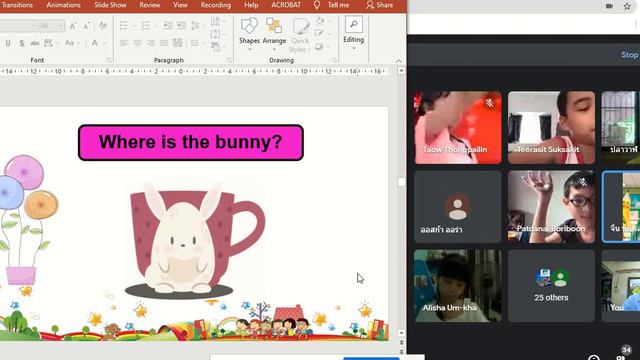Open the font name combo box
This screenshot has height=360, width=640.
pyautogui.click(x=18, y=26)
